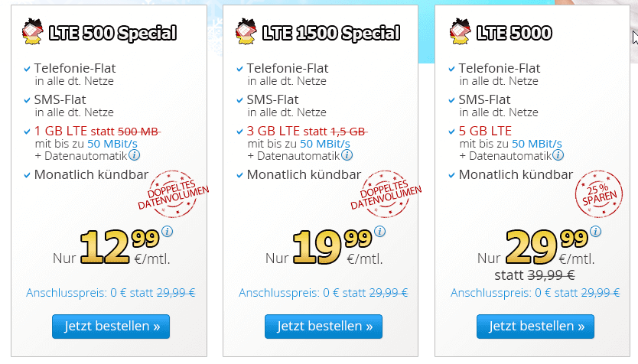Click info icon next to LTE 5000 Datenautomatik

pyautogui.click(x=559, y=155)
